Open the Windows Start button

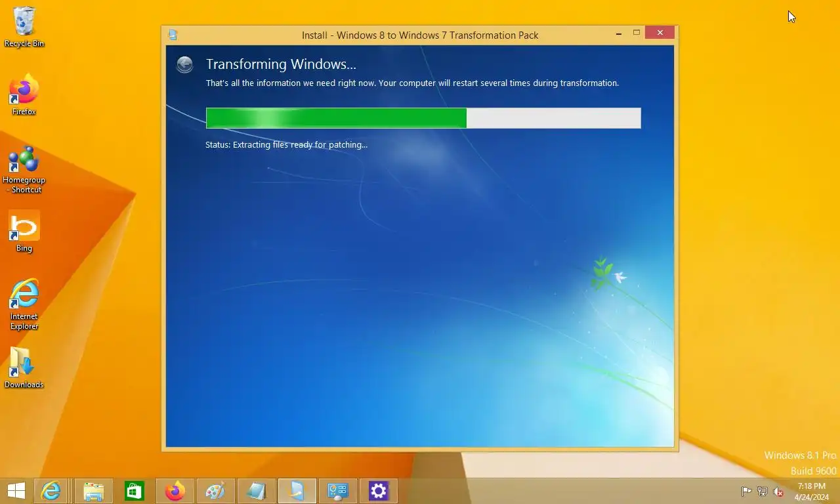click(16, 491)
